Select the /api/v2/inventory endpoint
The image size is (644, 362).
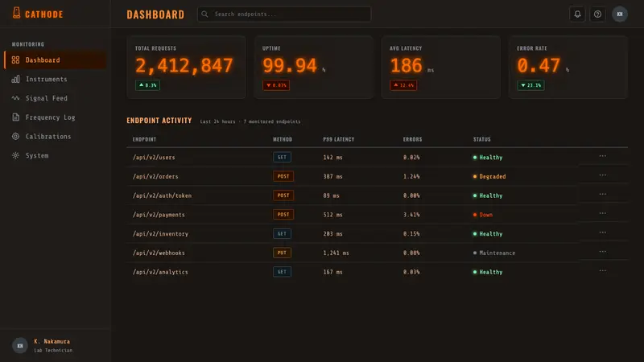tap(160, 233)
